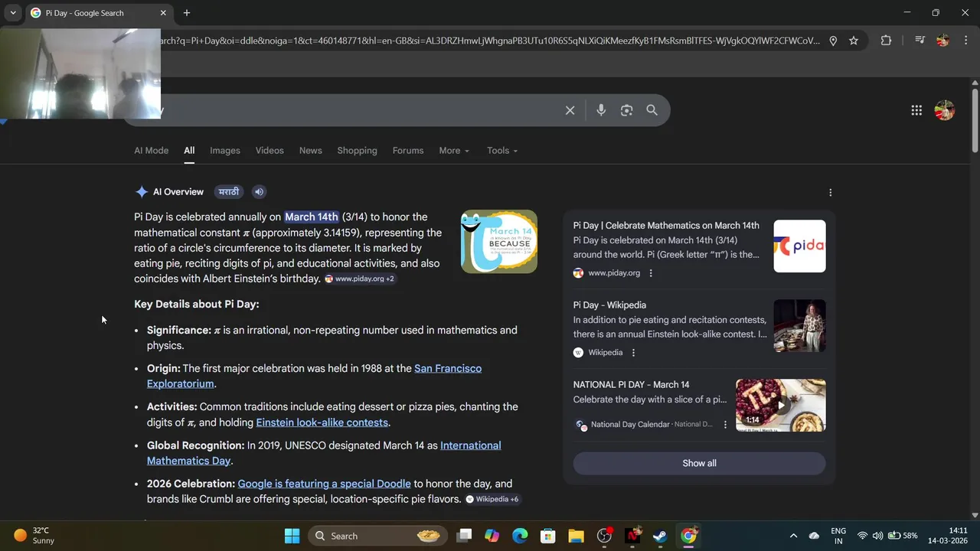This screenshot has width=980, height=551.
Task: Show hidden system tray icons
Action: 793,536
